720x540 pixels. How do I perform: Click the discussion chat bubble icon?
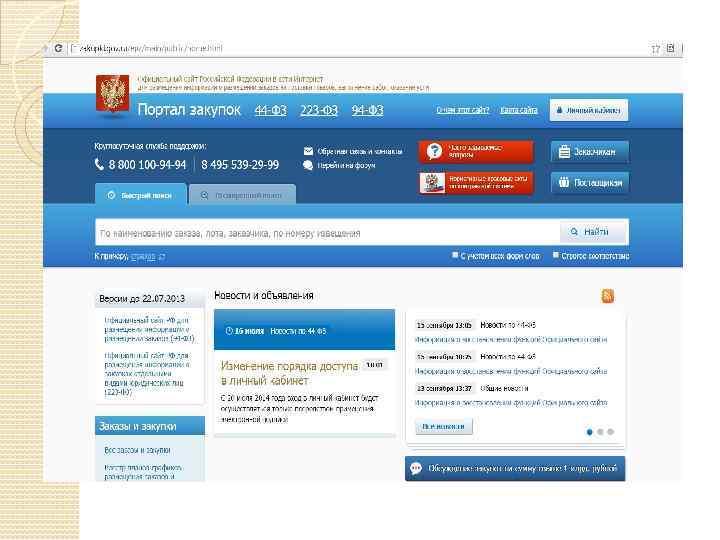coord(416,468)
